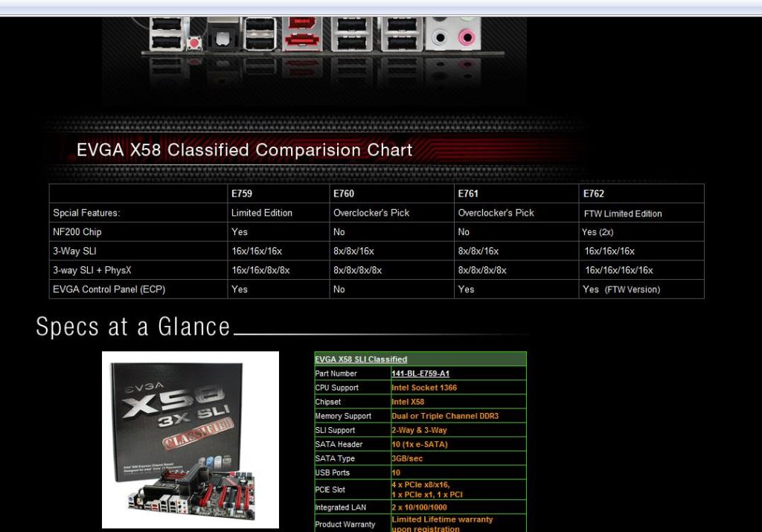762x532 pixels.
Task: Click the 'Yes (2x)' NF200 cell
Action: tap(598, 232)
